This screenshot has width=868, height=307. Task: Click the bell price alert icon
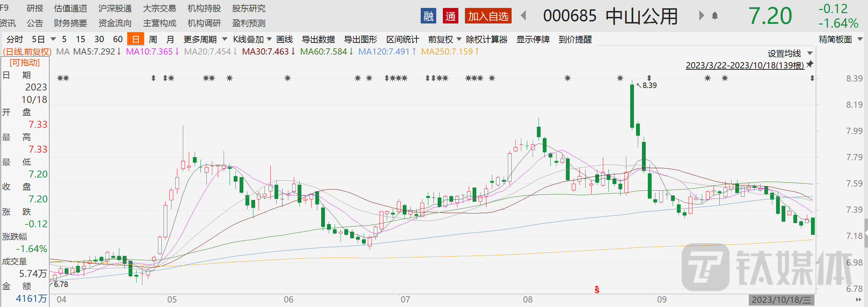tap(715, 16)
